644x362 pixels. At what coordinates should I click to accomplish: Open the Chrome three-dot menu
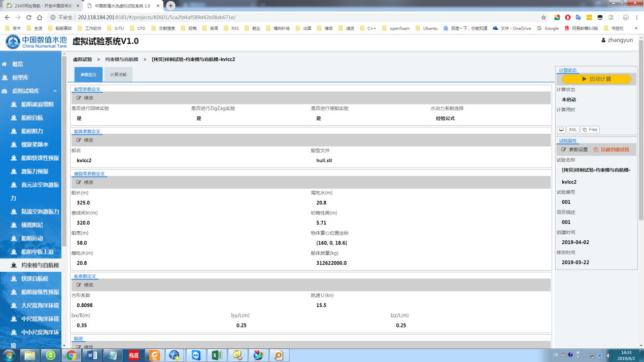[x=636, y=17]
